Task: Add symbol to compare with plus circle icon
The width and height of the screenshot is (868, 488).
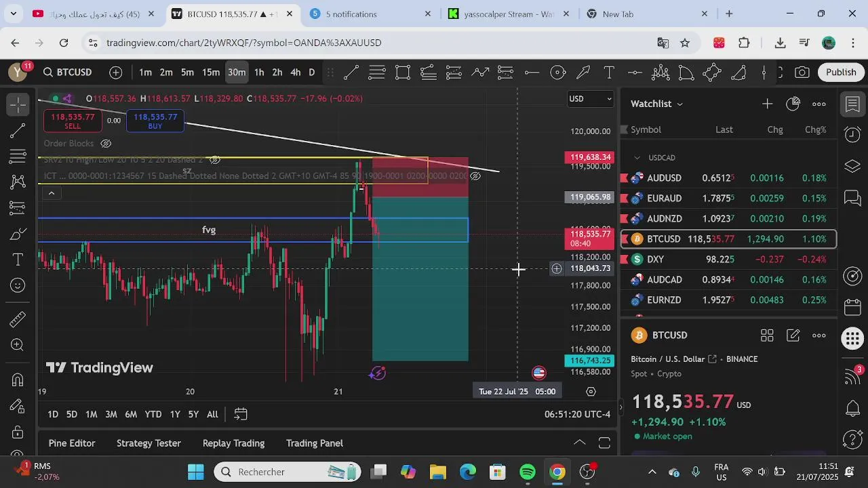Action: pyautogui.click(x=116, y=73)
